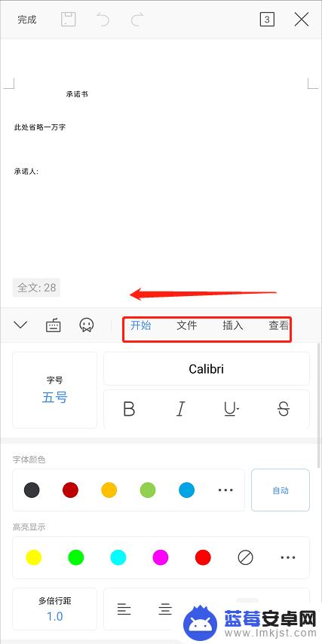Switch to the 插入 tab

pos(233,325)
